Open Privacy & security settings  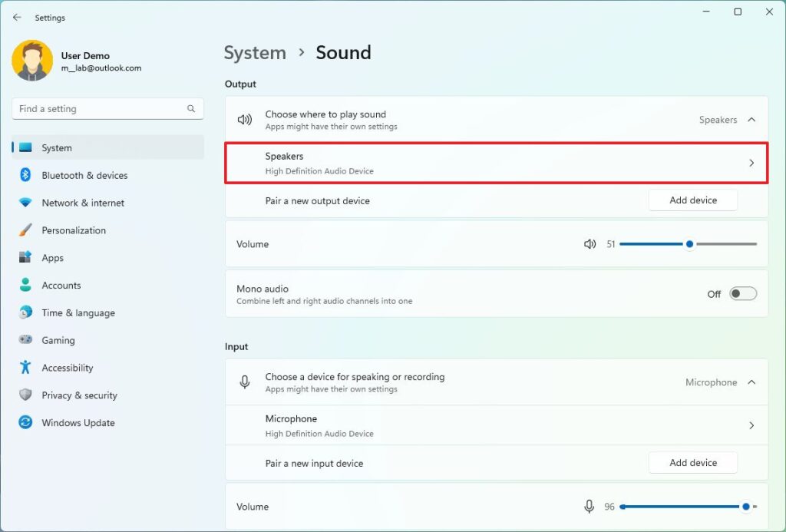click(x=79, y=395)
